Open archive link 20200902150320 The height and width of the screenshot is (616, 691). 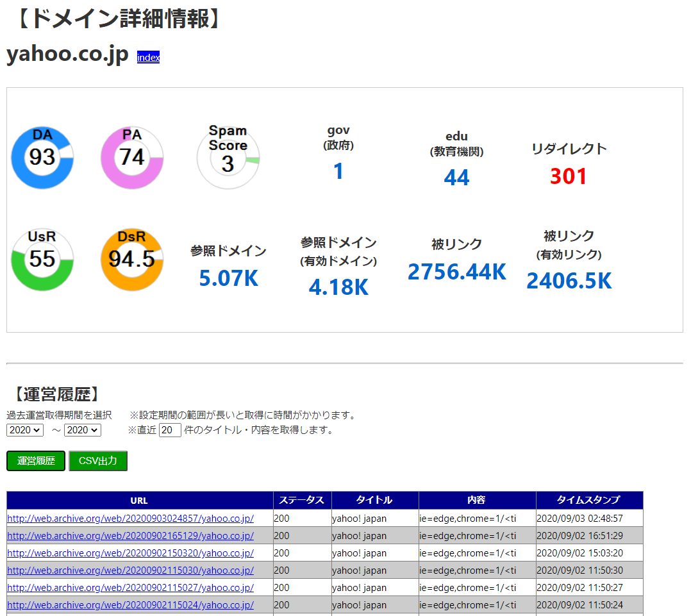[131, 553]
